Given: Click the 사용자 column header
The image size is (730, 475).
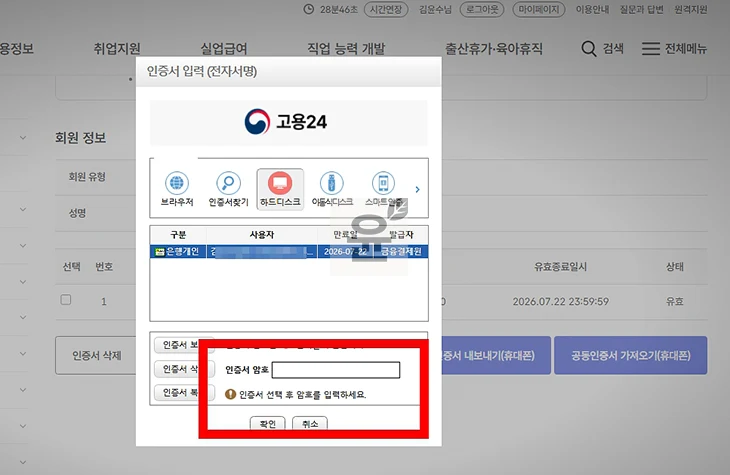Looking at the screenshot, I should pyautogui.click(x=262, y=235).
